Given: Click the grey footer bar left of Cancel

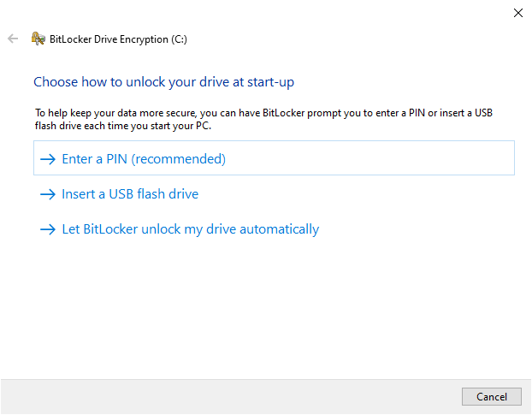Looking at the screenshot, I should [x=231, y=397].
